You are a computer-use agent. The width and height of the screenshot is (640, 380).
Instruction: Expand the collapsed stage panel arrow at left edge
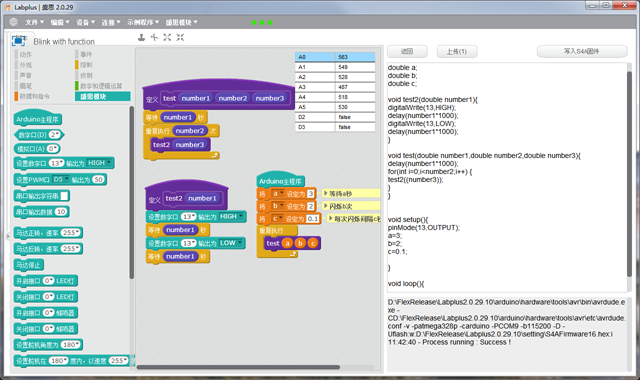[x=7, y=236]
